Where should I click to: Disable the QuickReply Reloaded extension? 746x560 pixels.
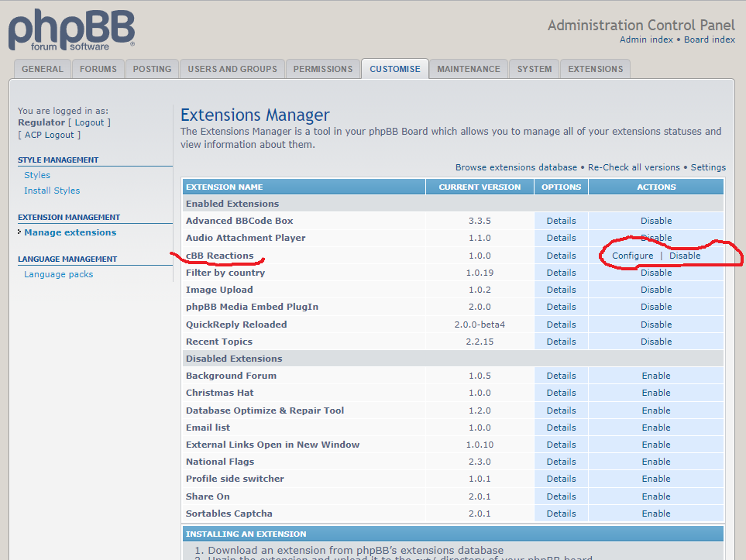656,325
